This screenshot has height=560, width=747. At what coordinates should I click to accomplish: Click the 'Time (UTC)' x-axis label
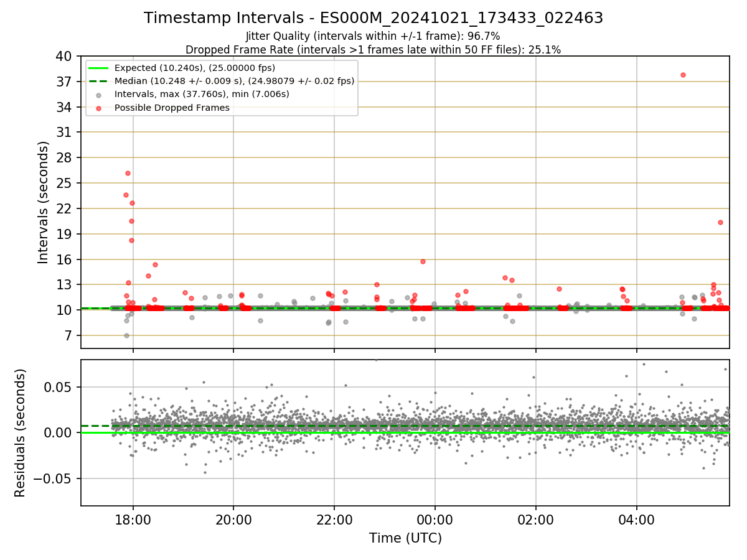tap(405, 538)
